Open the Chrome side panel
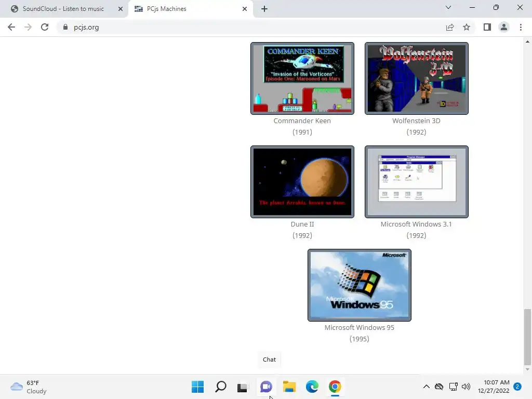Viewport: 532px width, 399px height. 487,27
